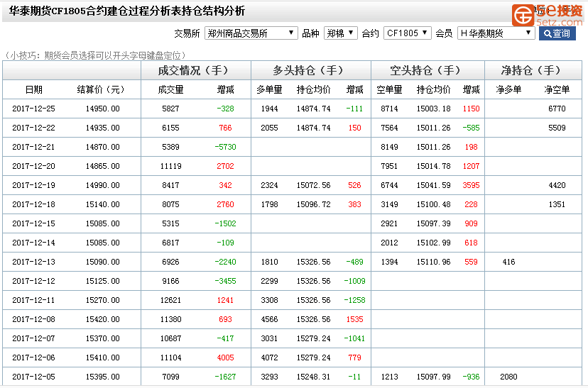Screen dimensions: 588x388
Task: Click the 多单量 column header
Action: (x=269, y=89)
